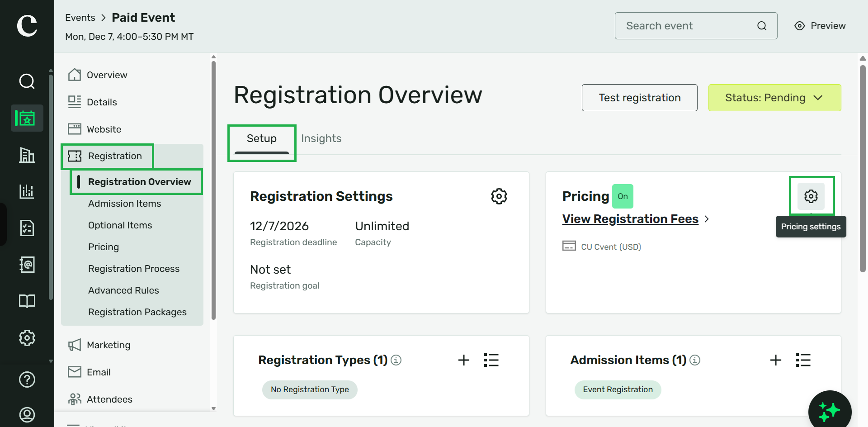
Task: Switch to the Insights tab
Action: point(321,138)
